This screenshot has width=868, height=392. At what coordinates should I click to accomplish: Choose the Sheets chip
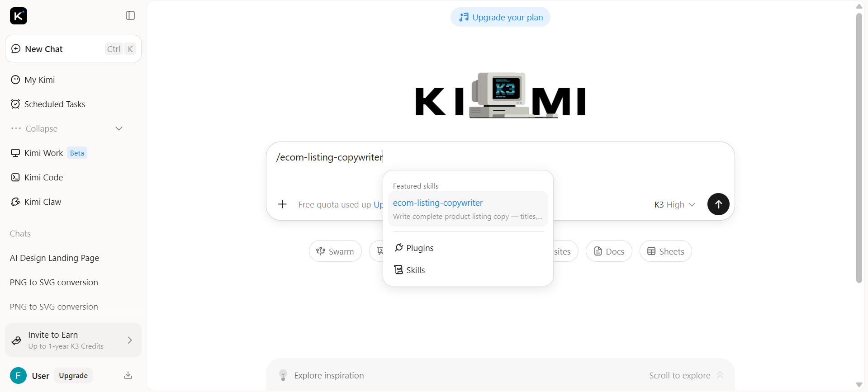[665, 251]
